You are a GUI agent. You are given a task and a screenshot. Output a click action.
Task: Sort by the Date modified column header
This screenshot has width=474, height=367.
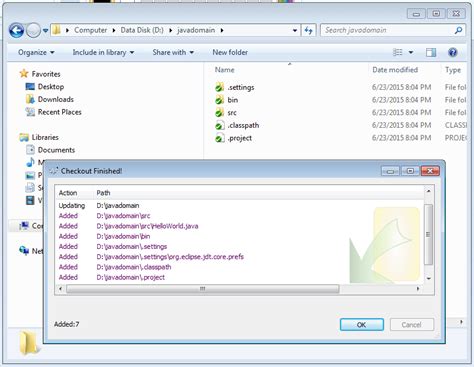click(395, 70)
